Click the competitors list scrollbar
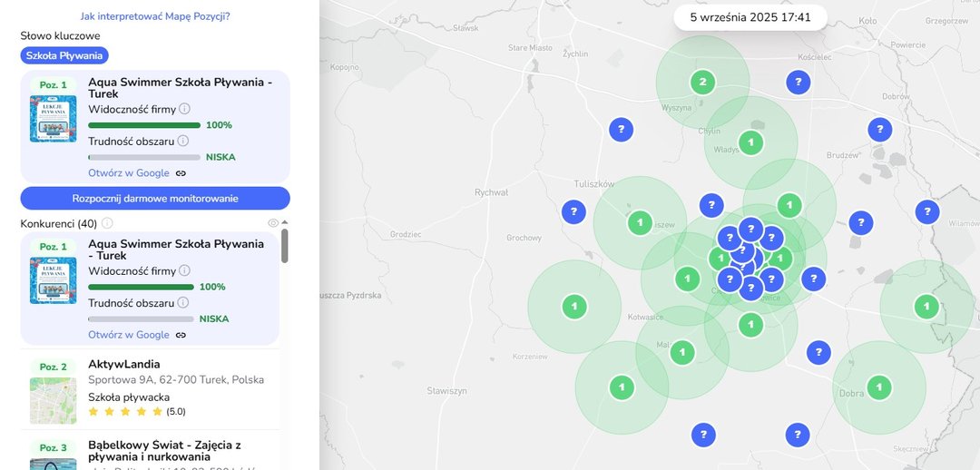 pyautogui.click(x=285, y=247)
